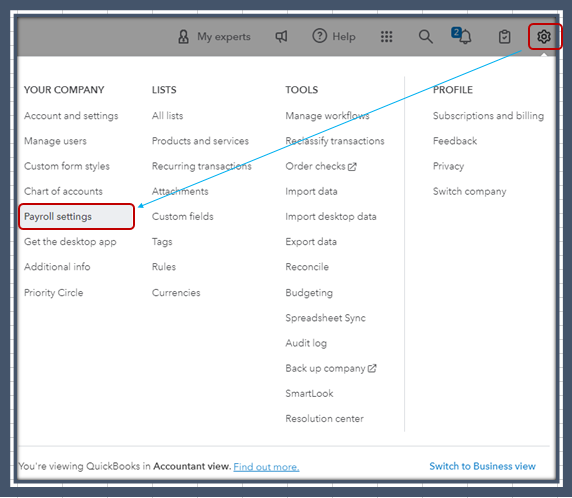Switch to Business view
Viewport: 572px width, 498px height.
(x=482, y=466)
